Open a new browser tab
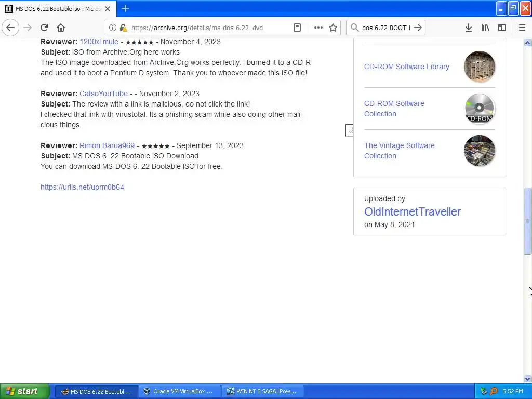The image size is (532, 399). coord(125,8)
